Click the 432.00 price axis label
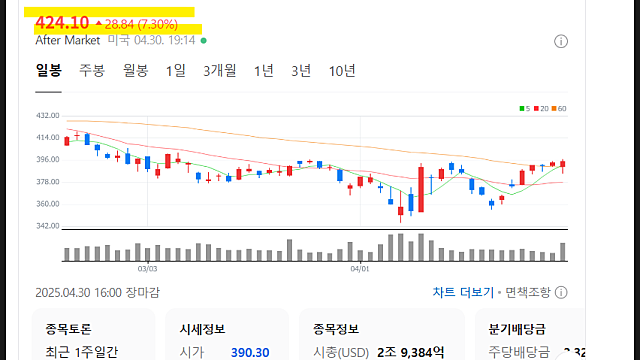Viewport: 640px width, 360px height. pos(48,116)
